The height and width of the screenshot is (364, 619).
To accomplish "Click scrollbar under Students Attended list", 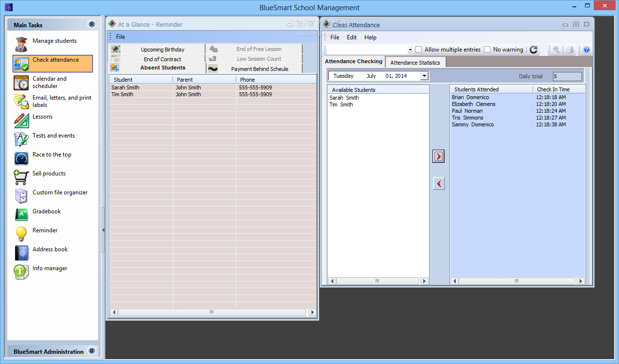I will point(518,281).
